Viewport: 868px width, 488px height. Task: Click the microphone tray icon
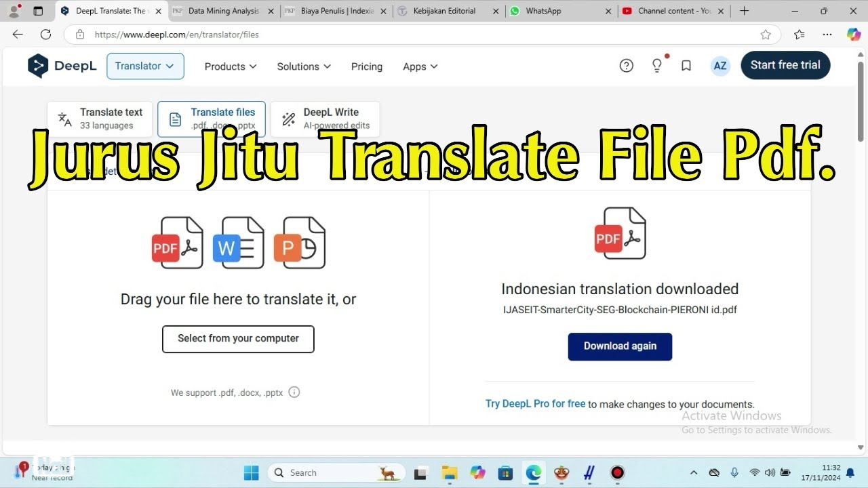[734, 472]
